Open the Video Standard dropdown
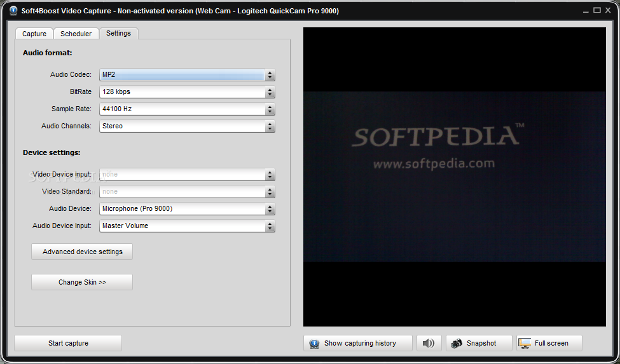620x364 pixels. (187, 191)
